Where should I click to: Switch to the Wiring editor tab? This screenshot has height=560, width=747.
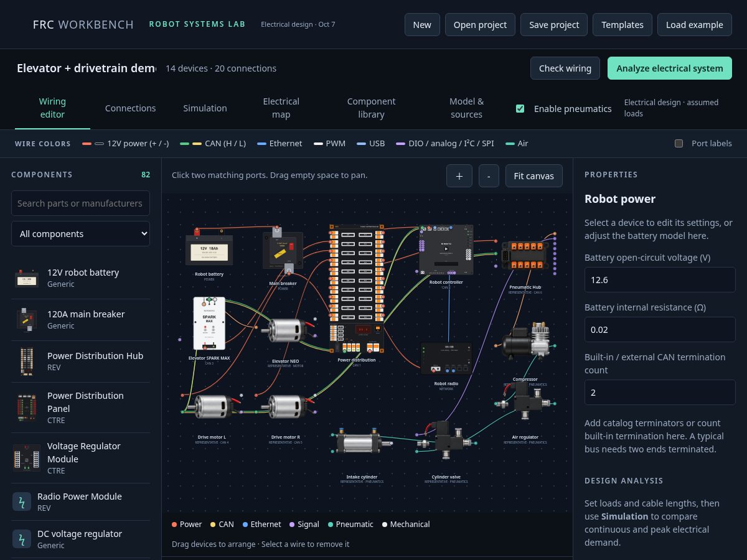(52, 108)
